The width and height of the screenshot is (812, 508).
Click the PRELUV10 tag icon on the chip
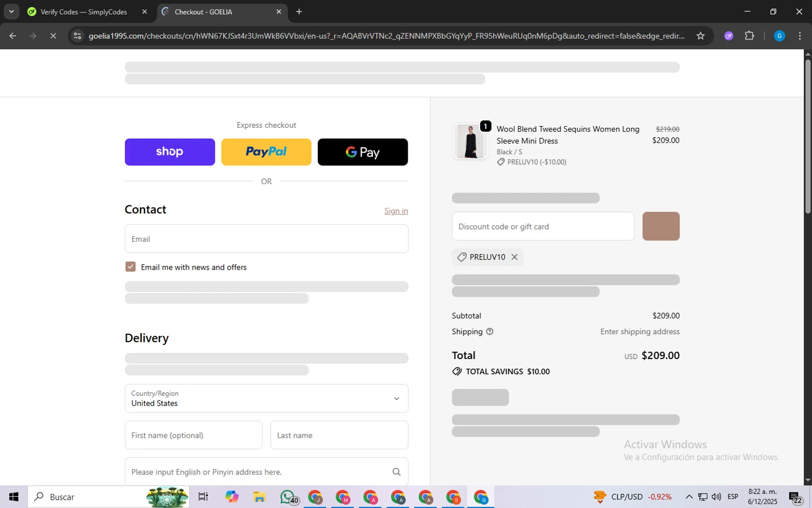pos(462,257)
